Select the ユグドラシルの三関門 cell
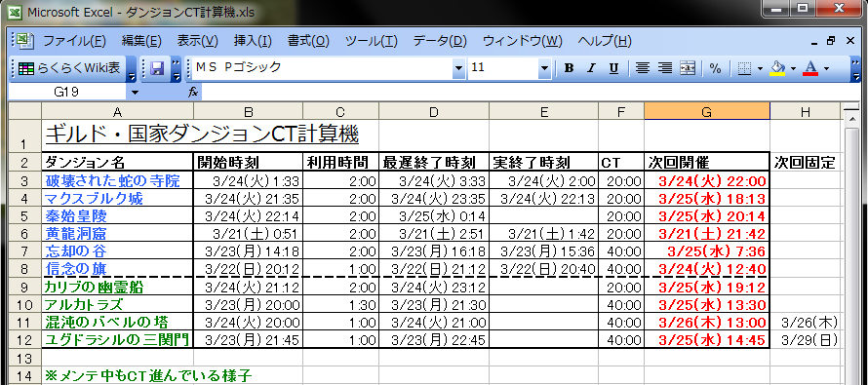Screen dimensions: 868x385 [117, 340]
